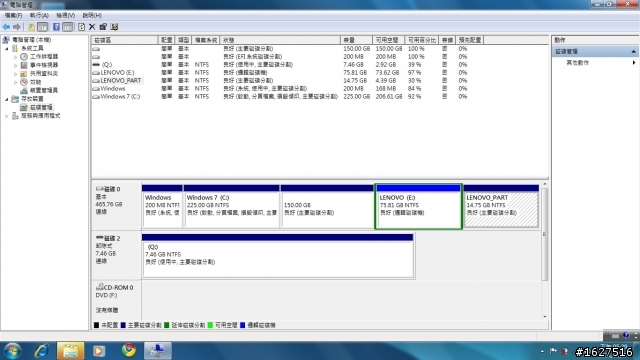Open Google Chrome from the taskbar
The width and height of the screenshot is (640, 360).
pos(129,351)
